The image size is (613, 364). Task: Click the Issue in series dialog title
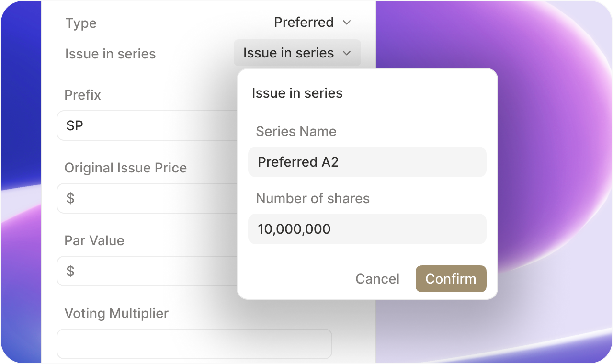tap(297, 93)
